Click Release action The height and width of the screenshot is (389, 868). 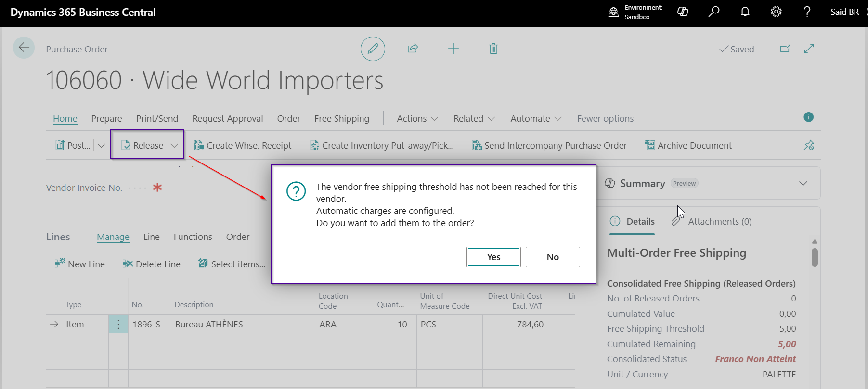coord(142,145)
